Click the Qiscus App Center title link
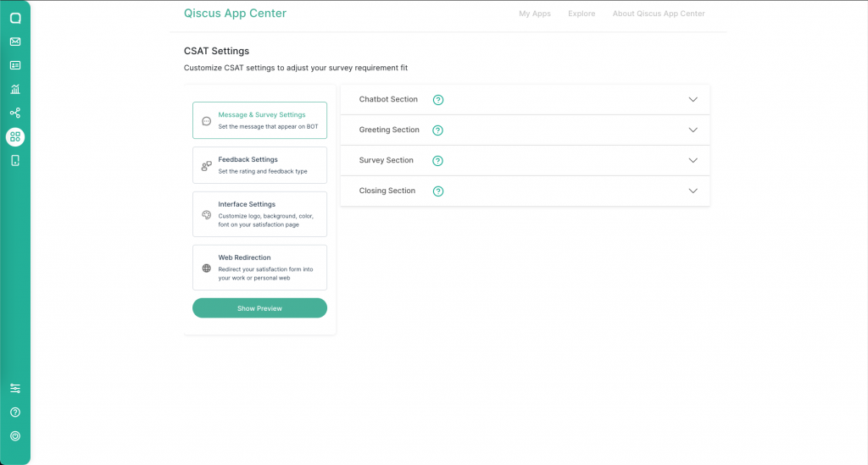The height and width of the screenshot is (465, 868). point(236,14)
